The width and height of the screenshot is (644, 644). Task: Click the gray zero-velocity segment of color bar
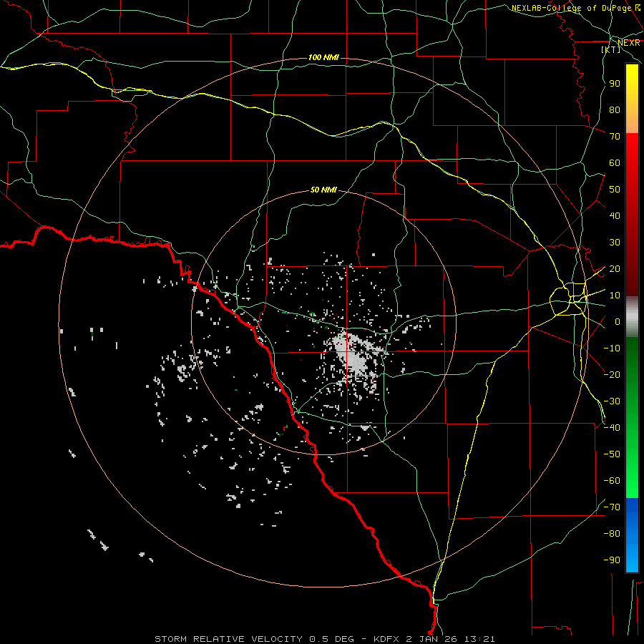click(632, 317)
